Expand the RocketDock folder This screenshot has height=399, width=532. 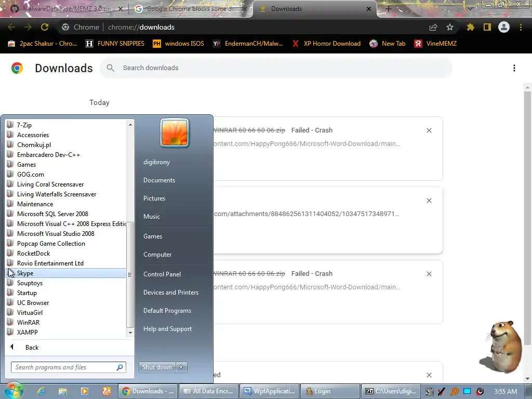[x=66, y=253]
